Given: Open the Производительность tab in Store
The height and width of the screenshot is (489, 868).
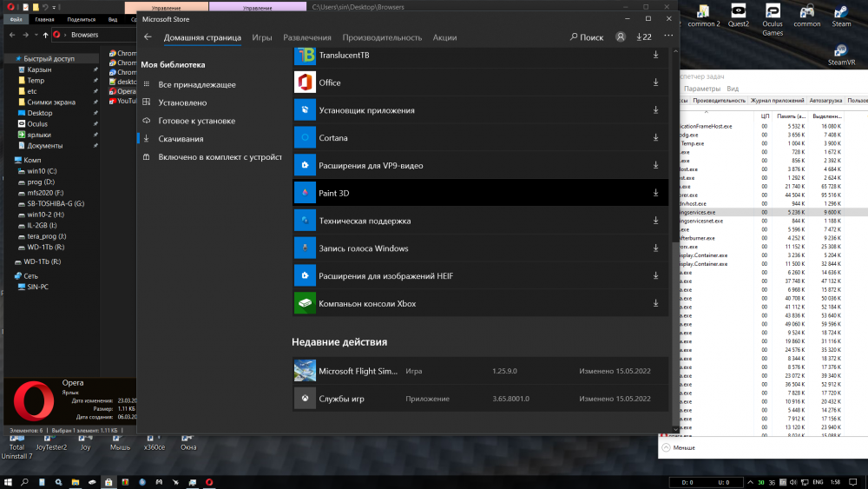Looking at the screenshot, I should click(x=382, y=37).
